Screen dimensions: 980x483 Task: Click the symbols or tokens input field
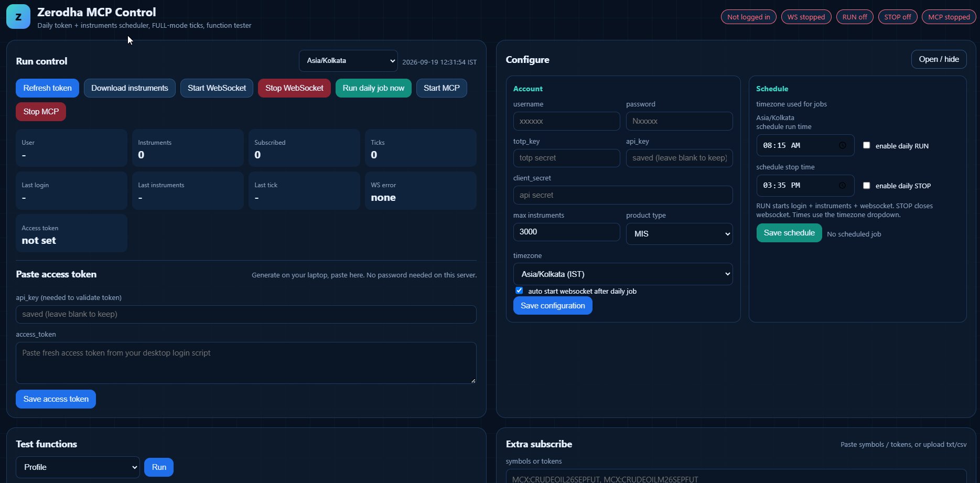point(736,476)
